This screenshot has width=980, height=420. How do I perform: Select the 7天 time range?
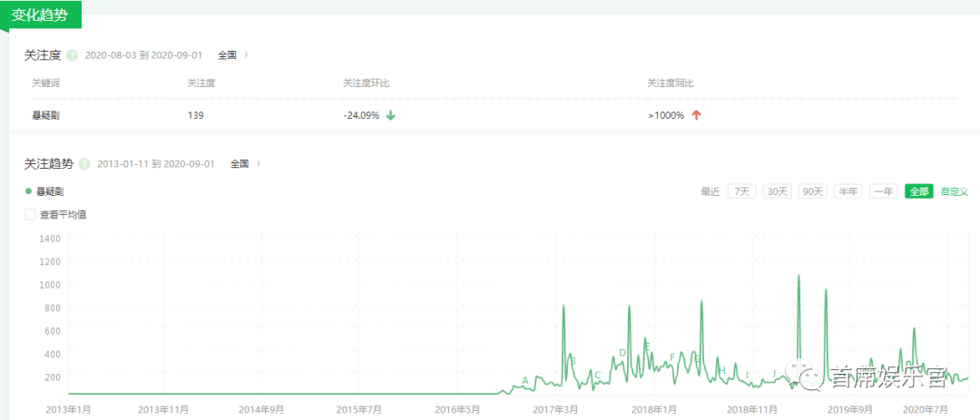(741, 191)
